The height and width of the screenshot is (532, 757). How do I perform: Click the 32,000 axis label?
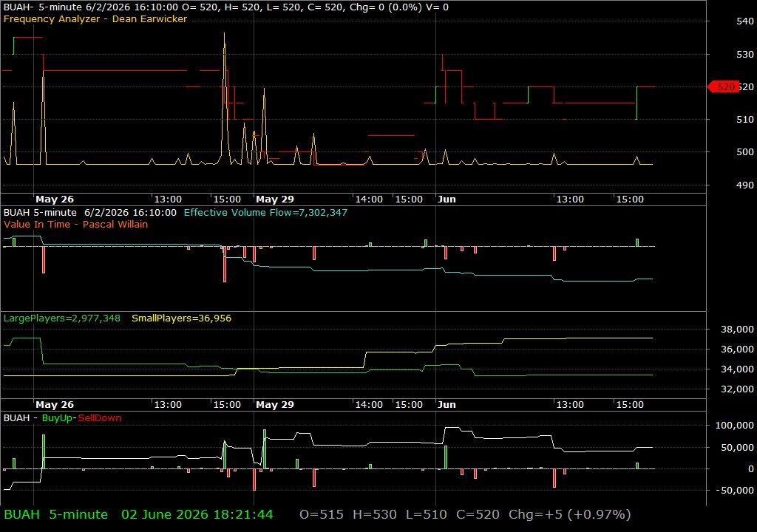(737, 389)
